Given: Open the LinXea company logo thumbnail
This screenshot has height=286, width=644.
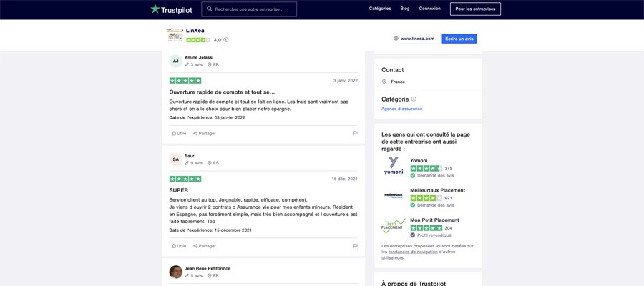Looking at the screenshot, I should coord(175,35).
